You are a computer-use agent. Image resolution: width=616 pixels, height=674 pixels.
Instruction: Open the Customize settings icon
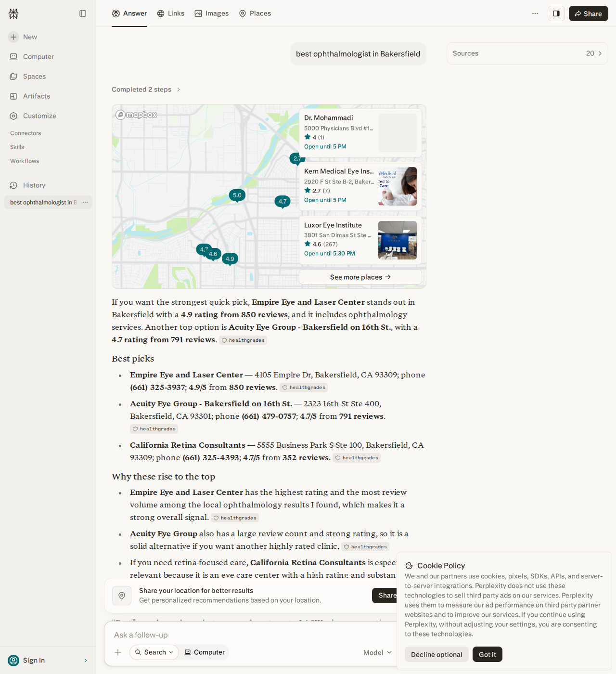pos(13,116)
